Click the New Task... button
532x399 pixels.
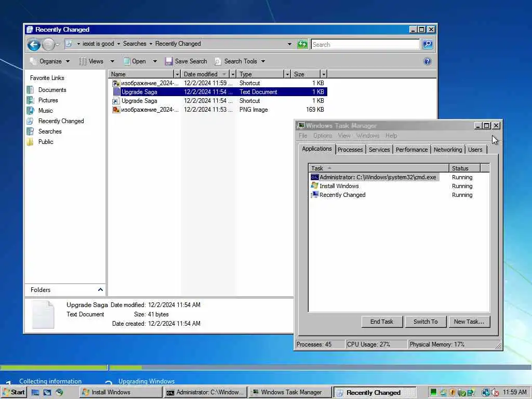[x=469, y=322]
